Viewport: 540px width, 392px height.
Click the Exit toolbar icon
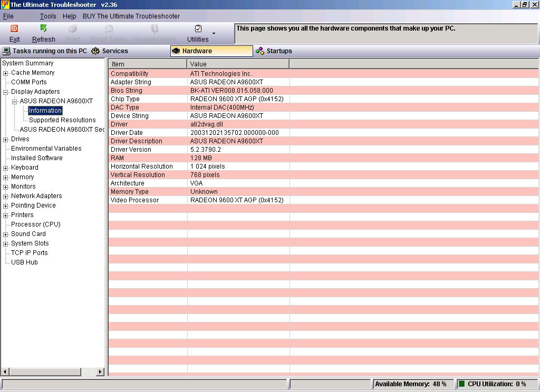pos(14,28)
